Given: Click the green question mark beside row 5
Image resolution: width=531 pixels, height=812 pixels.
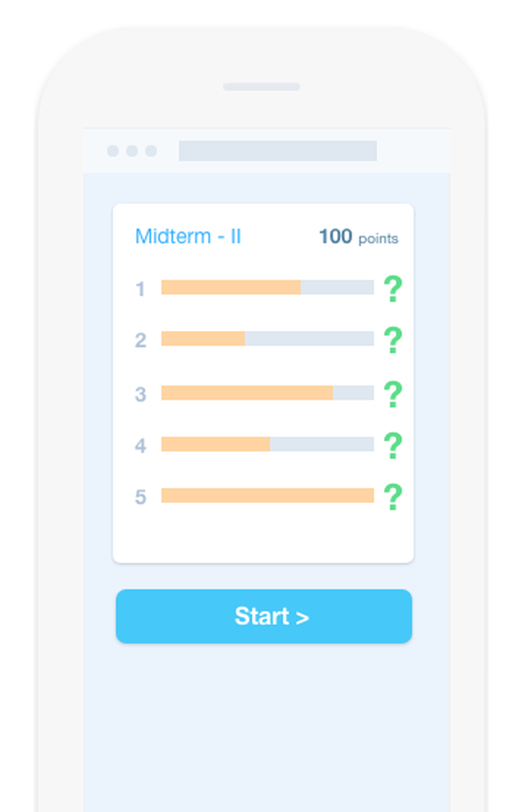Looking at the screenshot, I should coord(393,496).
